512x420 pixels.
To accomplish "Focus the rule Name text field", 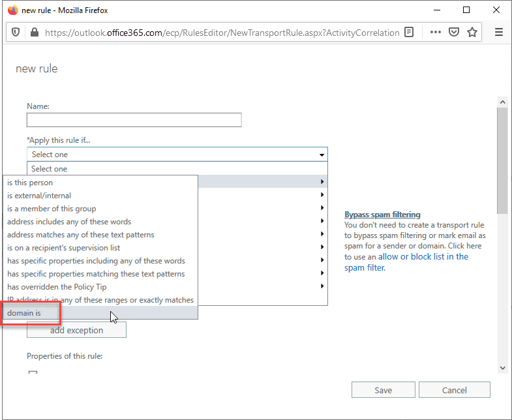I will point(134,120).
